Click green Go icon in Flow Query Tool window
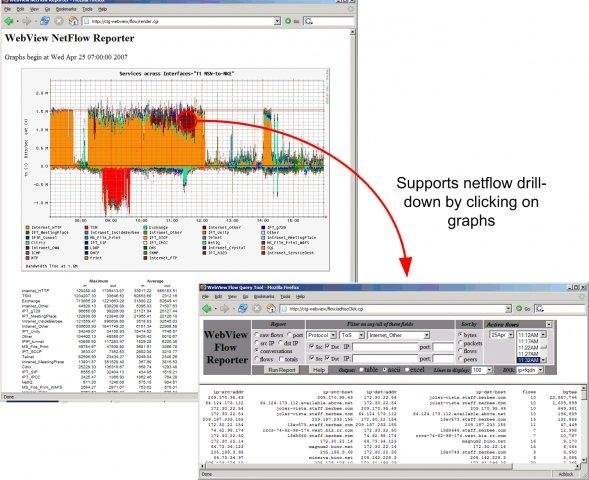589x480 pixels. 519,309
